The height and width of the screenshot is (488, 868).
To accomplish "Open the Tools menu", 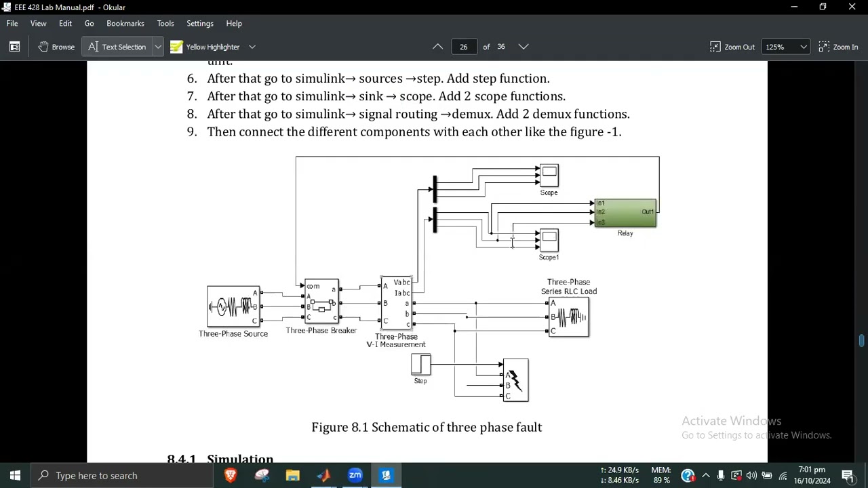I will click(x=165, y=23).
